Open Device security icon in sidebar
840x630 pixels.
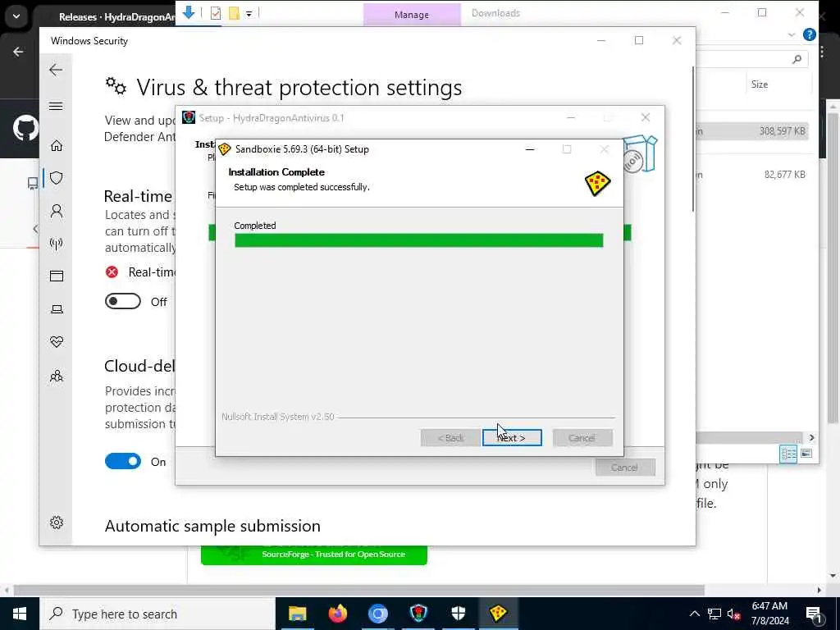click(x=57, y=309)
